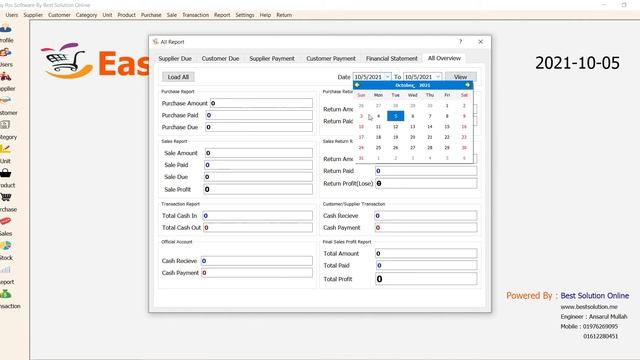This screenshot has height=360, width=640.
Task: Click the Sale Profit field
Action: click(258, 189)
